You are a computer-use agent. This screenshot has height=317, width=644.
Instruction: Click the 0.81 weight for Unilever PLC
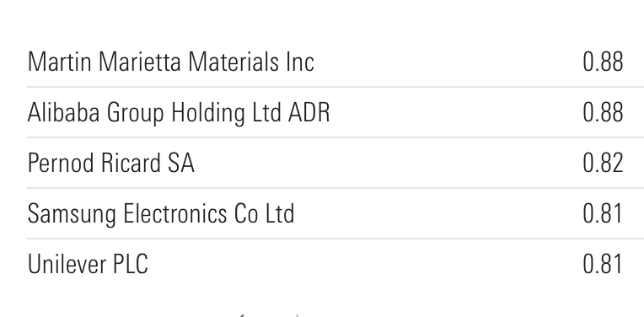click(x=602, y=264)
